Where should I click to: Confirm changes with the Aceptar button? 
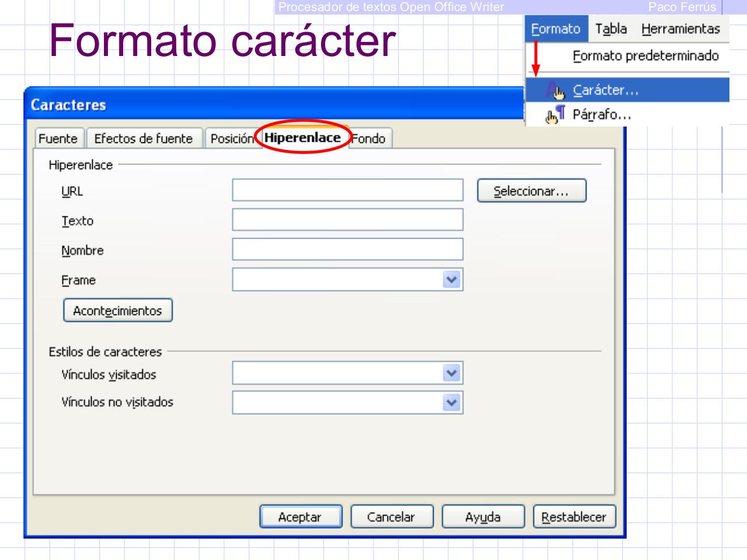(302, 517)
